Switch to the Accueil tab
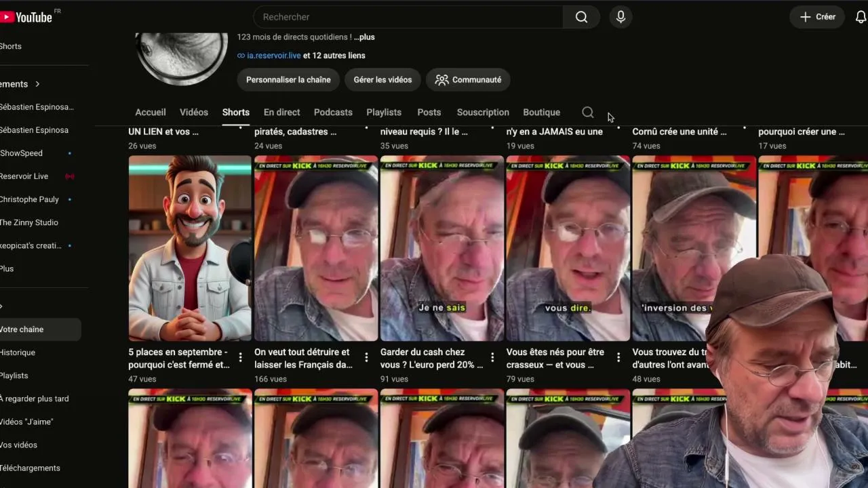The height and width of the screenshot is (488, 868). 151,113
